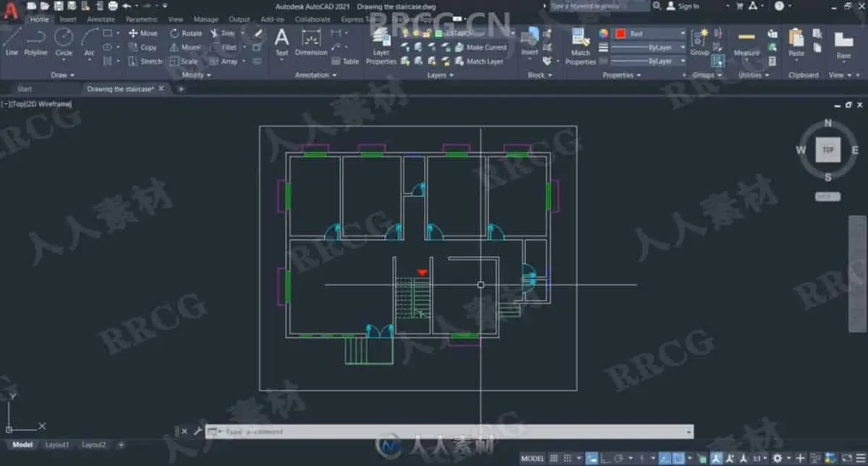This screenshot has height=466, width=868.
Task: Switch to the Start file tab
Action: 25,88
